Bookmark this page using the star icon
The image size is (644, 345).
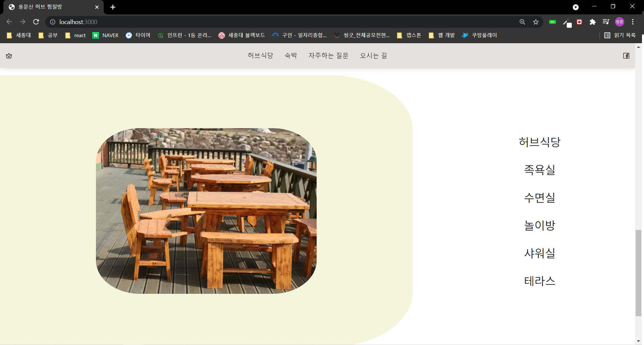coord(535,22)
